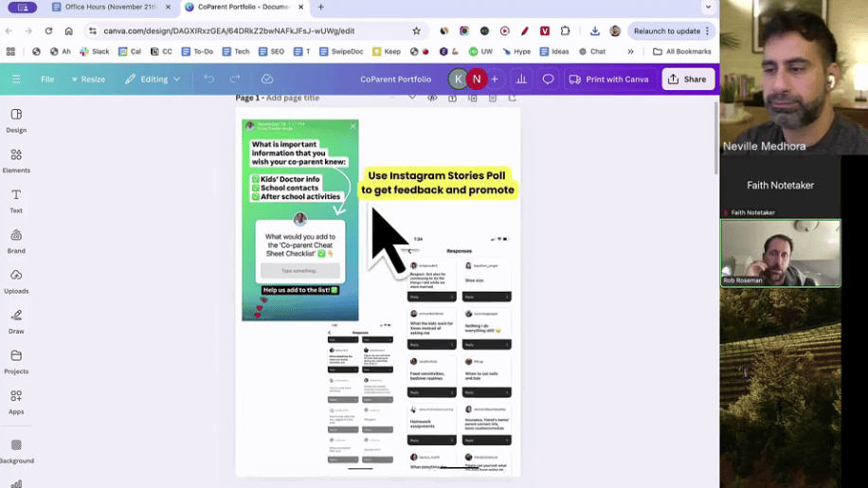Open the Chrome apps grid shortcut
The height and width of the screenshot is (488, 868).
[10, 51]
